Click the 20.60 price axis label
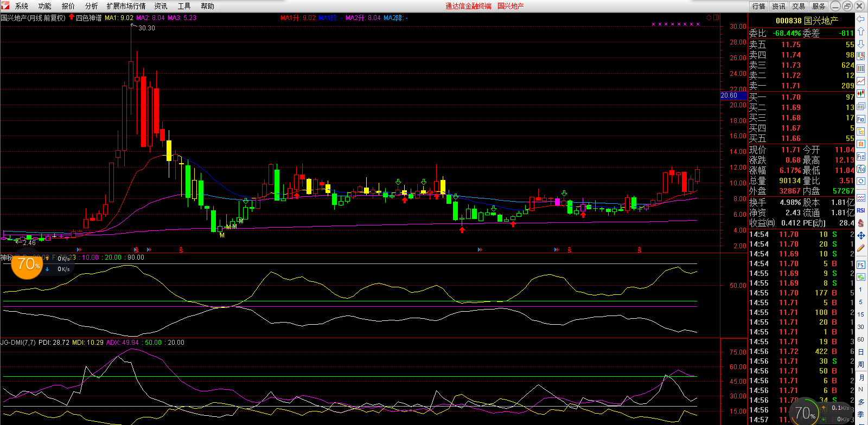868x425 pixels. (x=733, y=95)
